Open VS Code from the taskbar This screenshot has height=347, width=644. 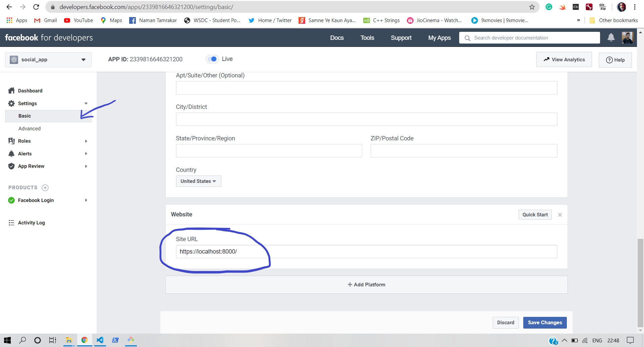coord(100,340)
